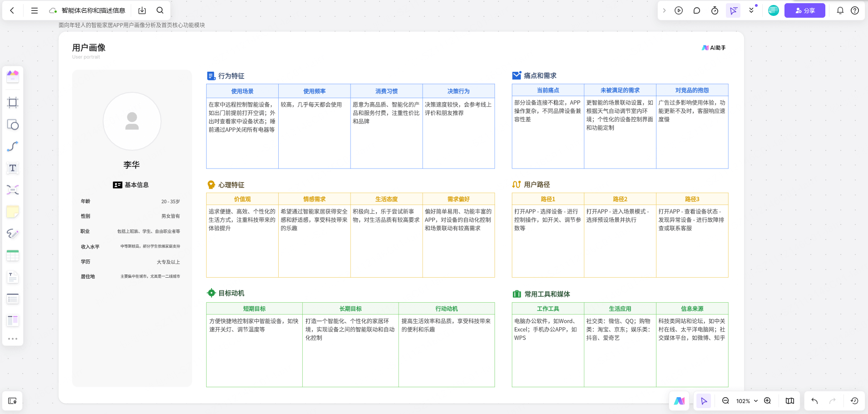
Task: Open the comments bubble icon
Action: point(697,10)
